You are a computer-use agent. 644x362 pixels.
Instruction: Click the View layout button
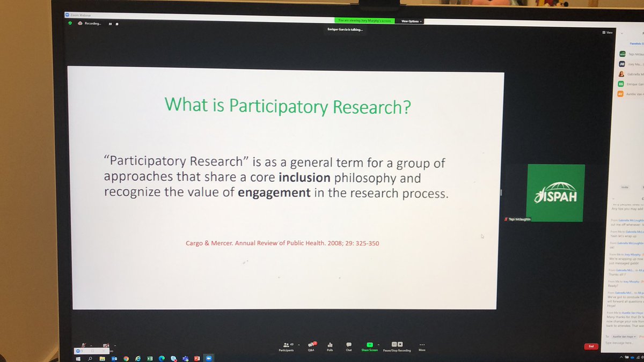point(608,33)
